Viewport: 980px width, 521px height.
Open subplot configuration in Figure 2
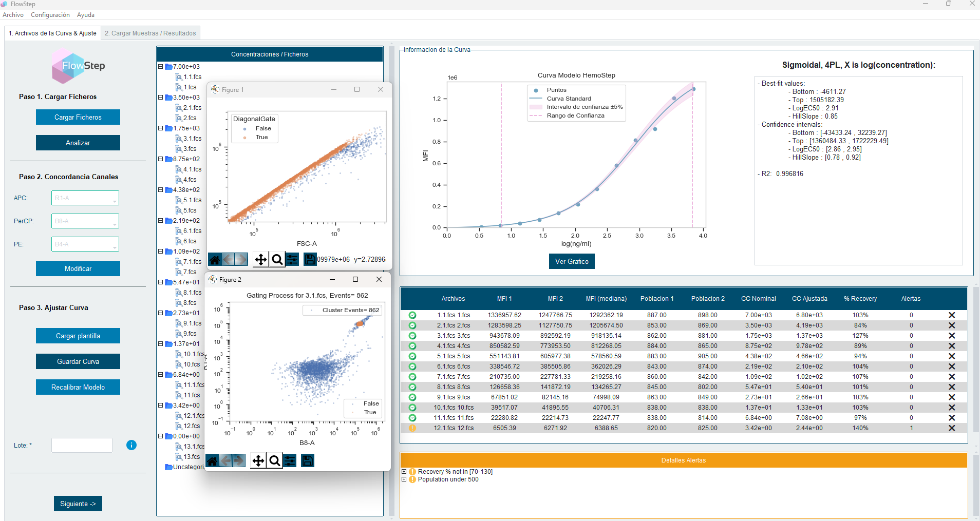tap(290, 461)
